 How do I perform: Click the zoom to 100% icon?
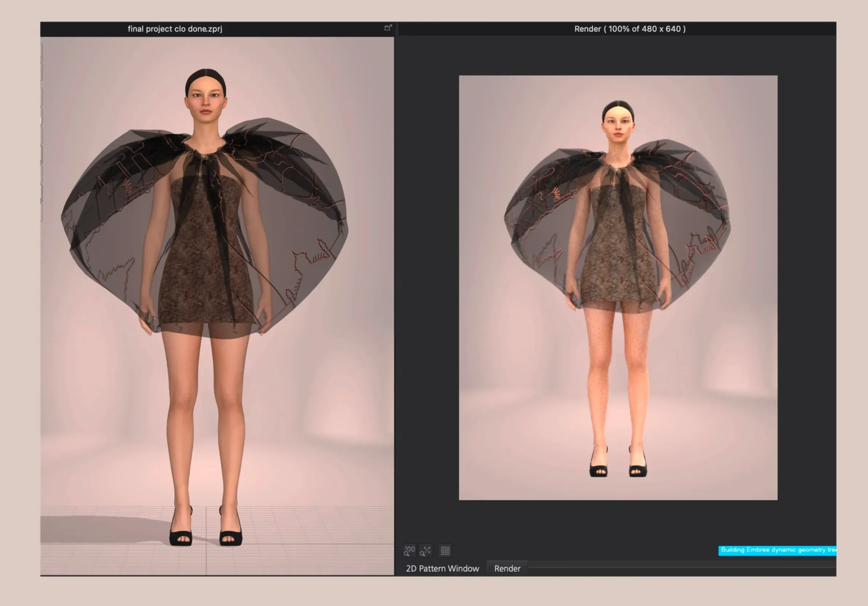point(409,550)
